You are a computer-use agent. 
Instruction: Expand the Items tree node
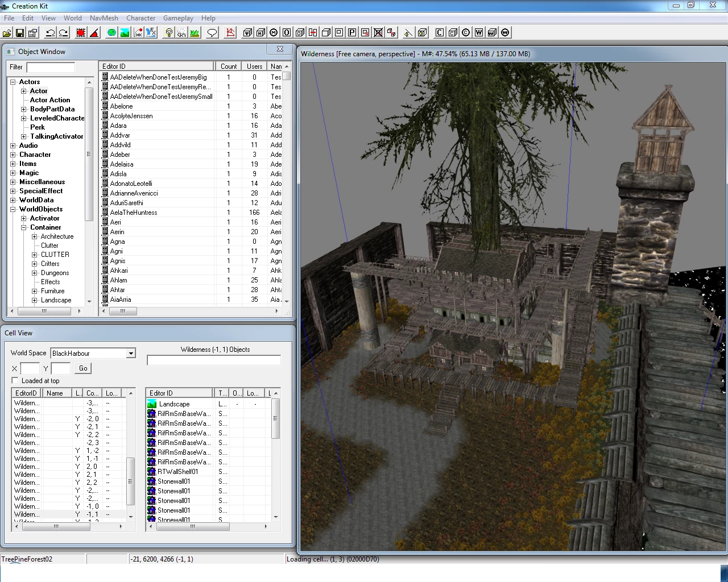13,164
